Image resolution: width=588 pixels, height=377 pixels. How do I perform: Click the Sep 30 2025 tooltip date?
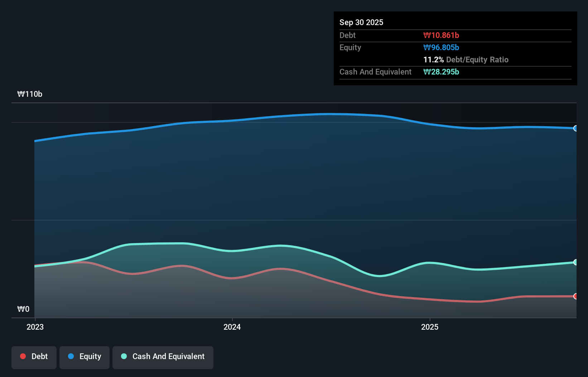pyautogui.click(x=361, y=22)
